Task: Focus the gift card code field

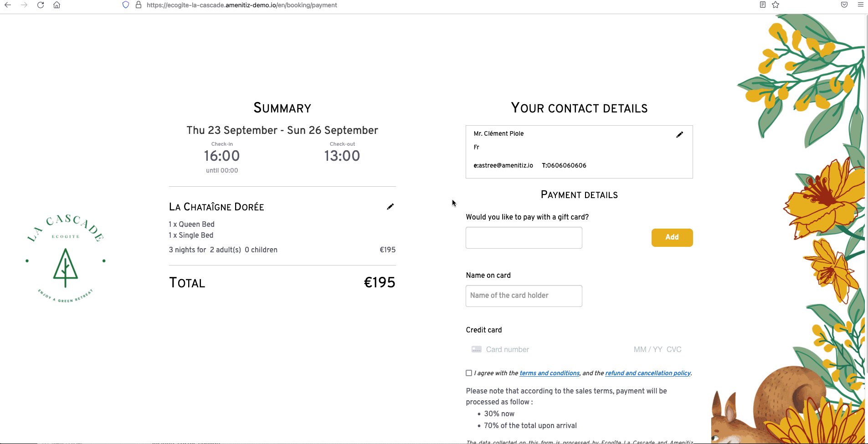Action: 524,238
